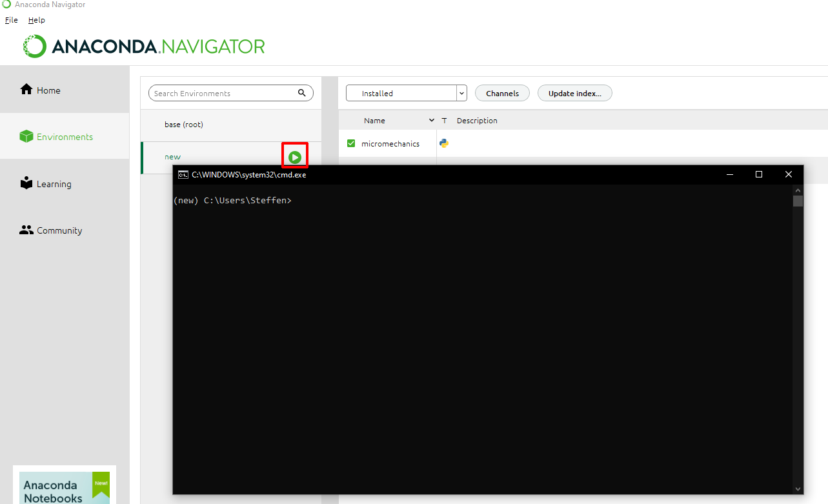Click the Update index... button

click(x=574, y=93)
